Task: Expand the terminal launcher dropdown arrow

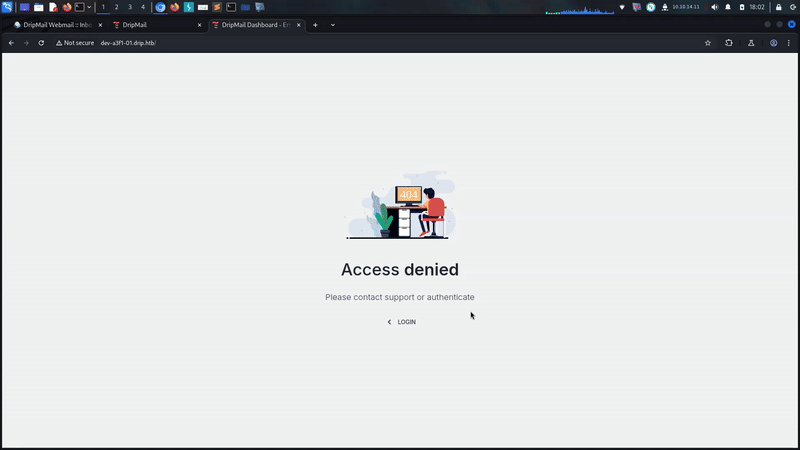Action: coord(89,7)
